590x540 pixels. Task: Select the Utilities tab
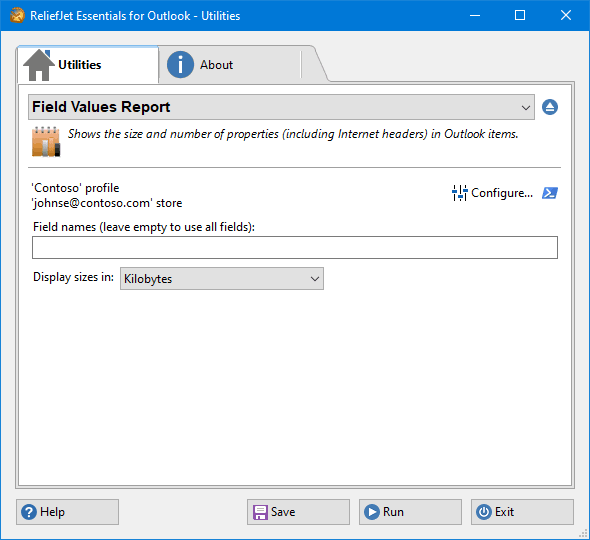[x=88, y=65]
